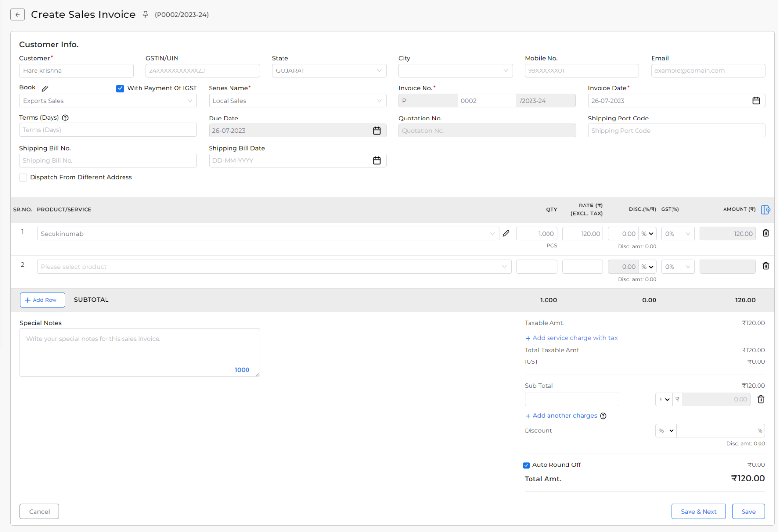The image size is (778, 532).
Task: Click the pencil icon beside Secukinumab product
Action: [x=506, y=233]
